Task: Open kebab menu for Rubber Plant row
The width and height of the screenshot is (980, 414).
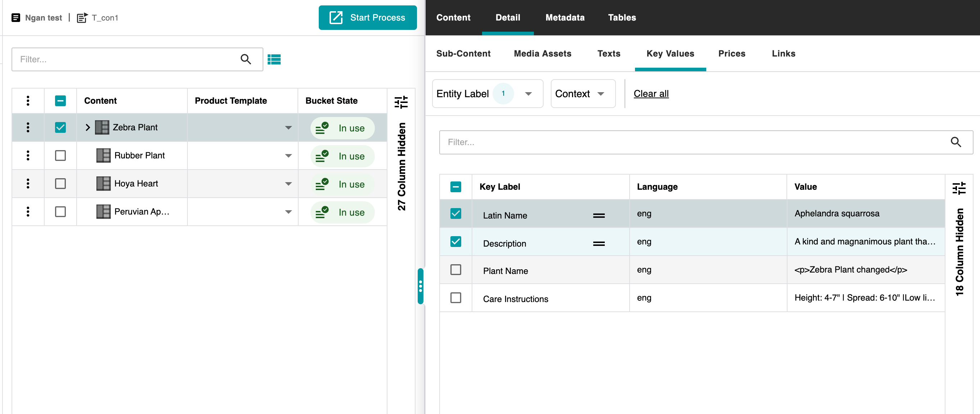Action: [x=28, y=155]
